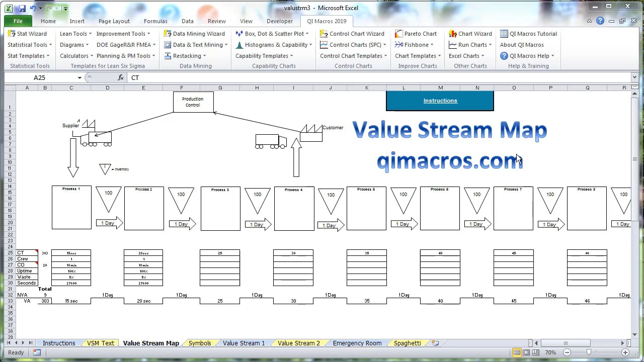Open the VSM Text worksheet tab
644x362 pixels.
(101, 343)
